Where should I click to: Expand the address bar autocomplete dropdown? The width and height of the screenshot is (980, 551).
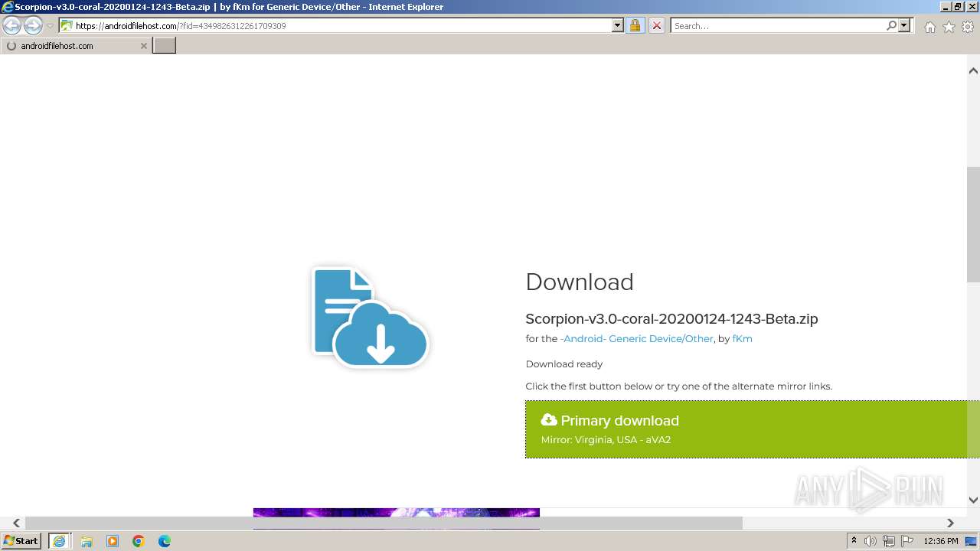pos(618,26)
